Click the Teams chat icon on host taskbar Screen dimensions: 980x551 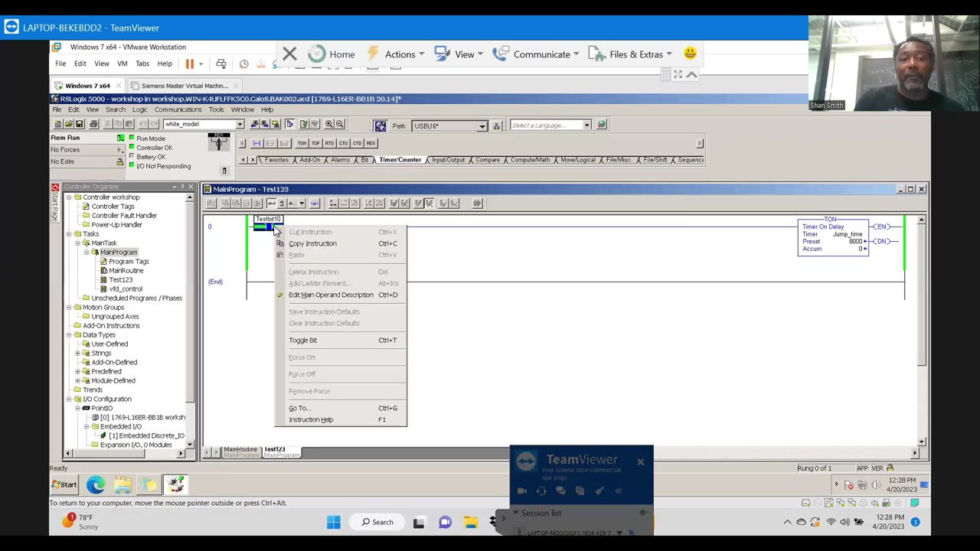[x=445, y=522]
